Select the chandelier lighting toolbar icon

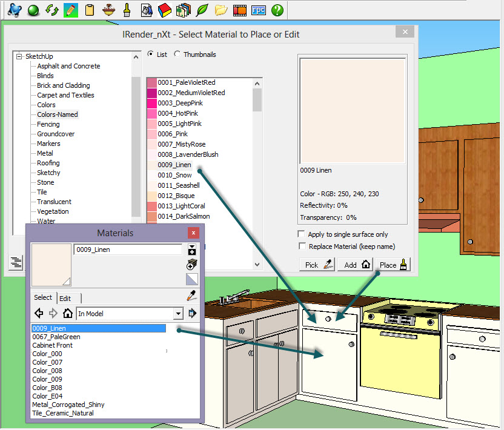(x=110, y=10)
